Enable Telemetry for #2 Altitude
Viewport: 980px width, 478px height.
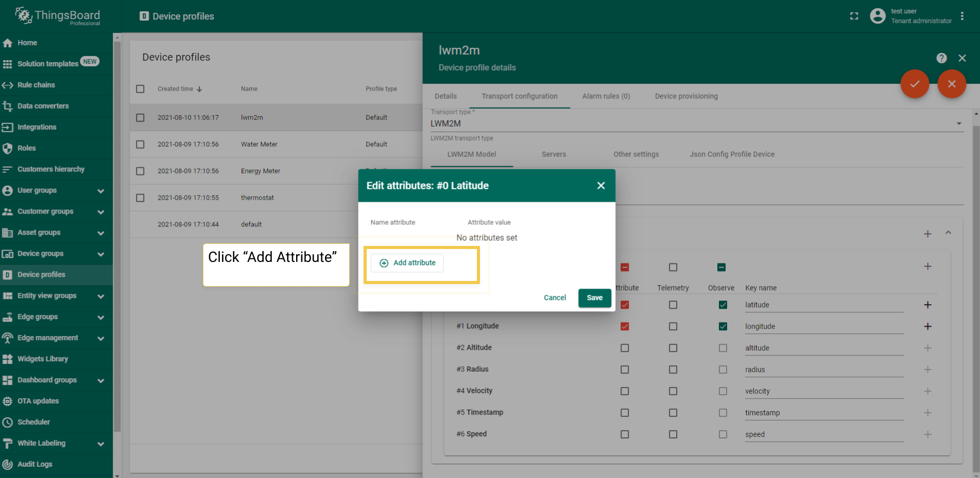[673, 348]
